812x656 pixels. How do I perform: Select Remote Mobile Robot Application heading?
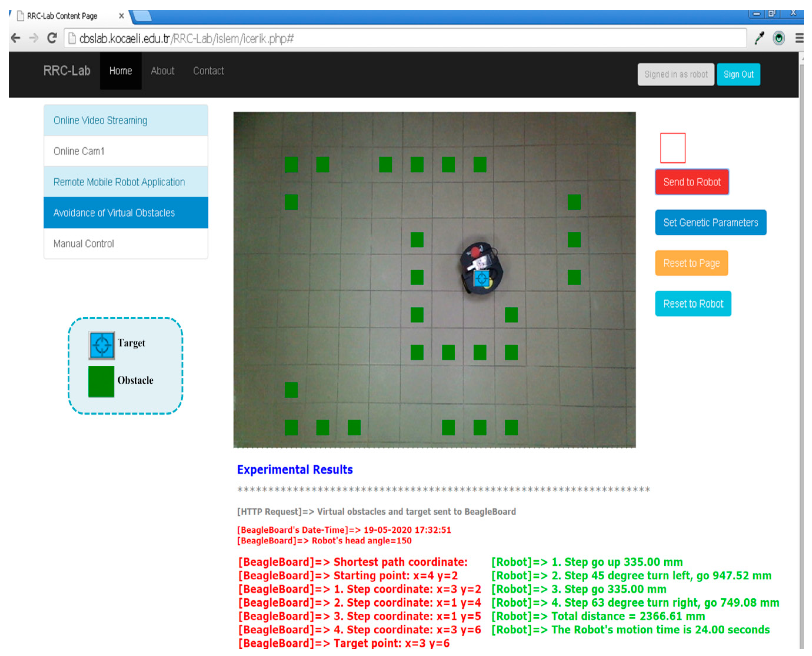coord(126,182)
